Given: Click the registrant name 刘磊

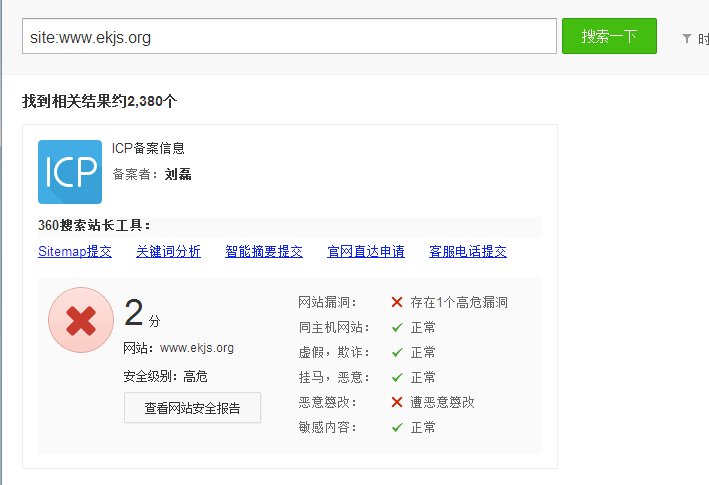Looking at the screenshot, I should [x=178, y=174].
